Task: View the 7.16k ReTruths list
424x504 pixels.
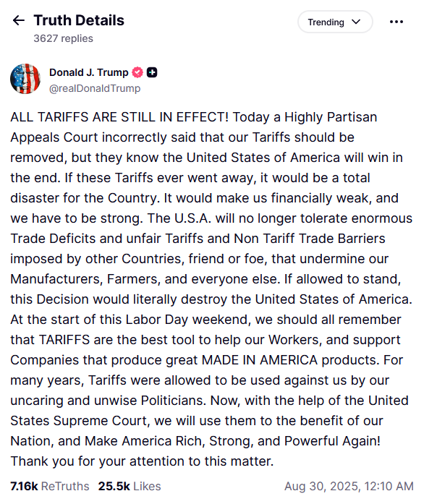Action: (49, 487)
